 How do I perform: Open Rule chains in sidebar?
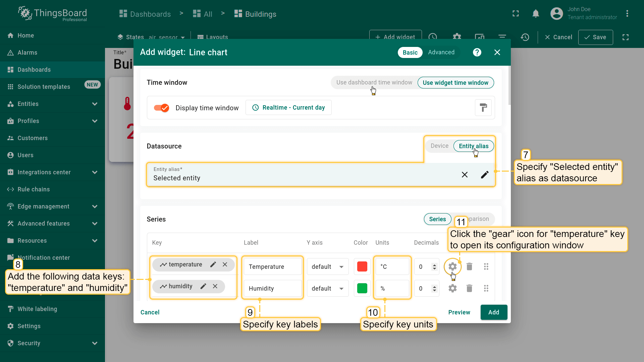(x=34, y=189)
